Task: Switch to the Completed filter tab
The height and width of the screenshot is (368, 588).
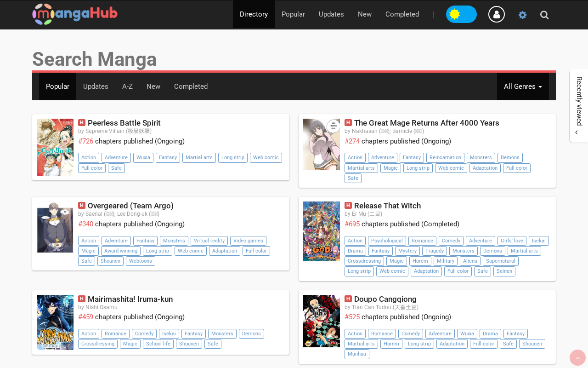Action: (x=191, y=86)
